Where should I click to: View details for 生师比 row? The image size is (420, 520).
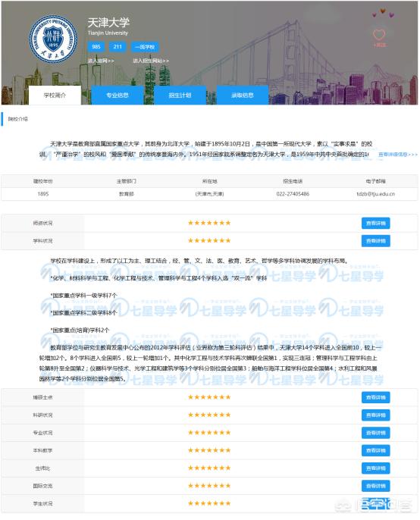[375, 468]
